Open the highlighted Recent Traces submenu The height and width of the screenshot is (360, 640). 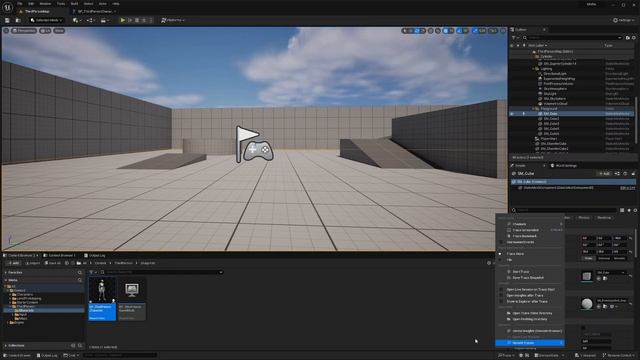pyautogui.click(x=530, y=343)
